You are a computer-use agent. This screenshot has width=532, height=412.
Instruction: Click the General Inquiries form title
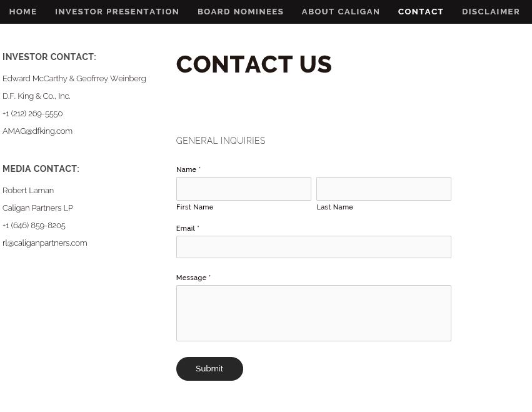coord(221,141)
